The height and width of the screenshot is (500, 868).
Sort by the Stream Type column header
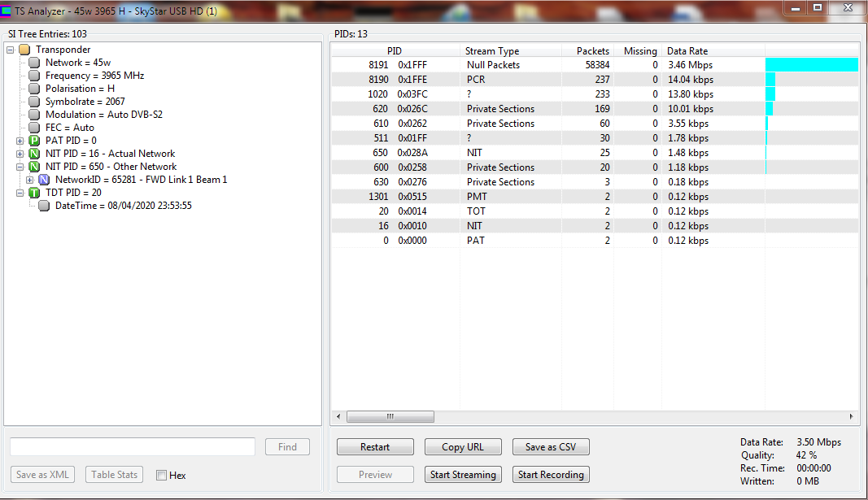tap(491, 51)
